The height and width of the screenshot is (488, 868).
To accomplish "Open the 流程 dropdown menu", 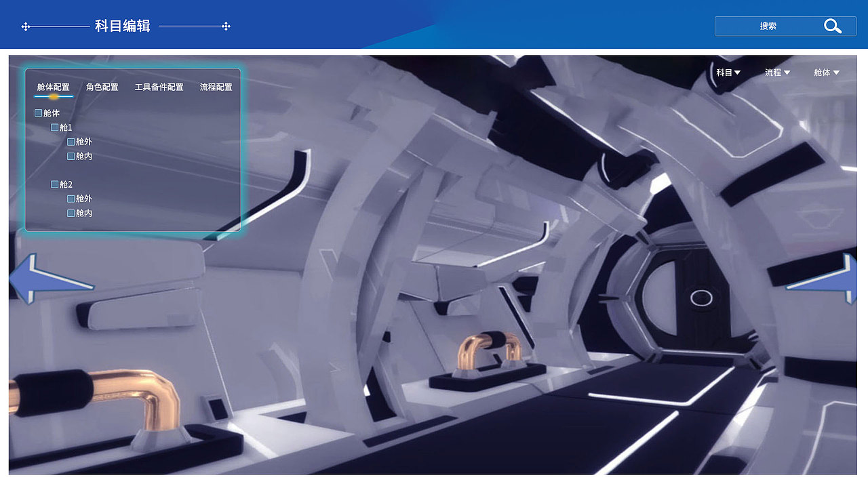I will click(x=777, y=73).
